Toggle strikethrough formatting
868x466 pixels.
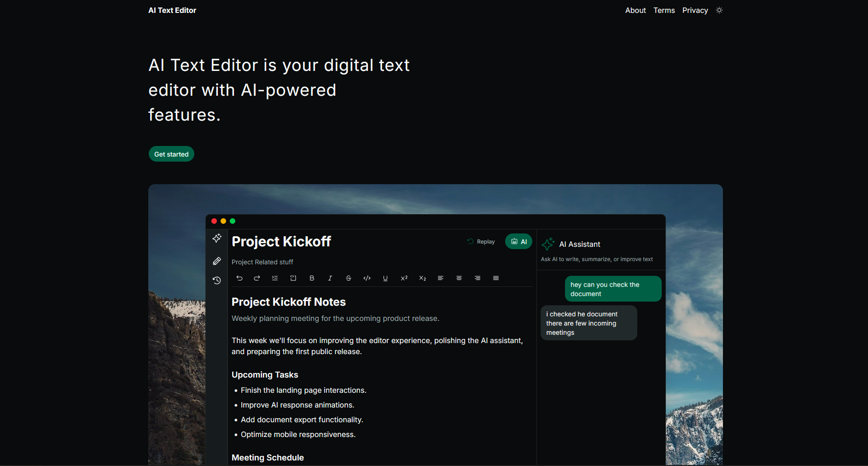[349, 278]
